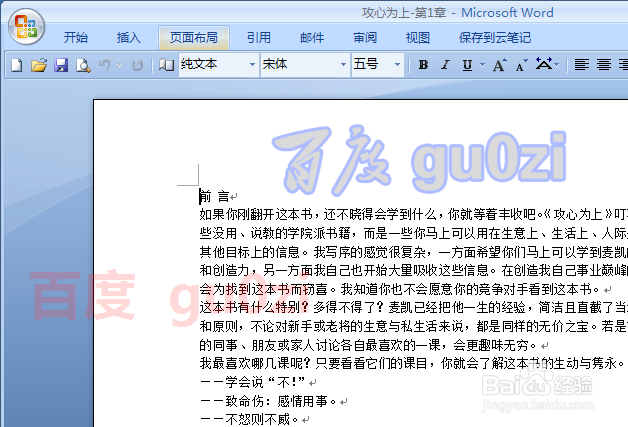Switch to the 审阅 tab
The image size is (628, 427).
(x=365, y=38)
